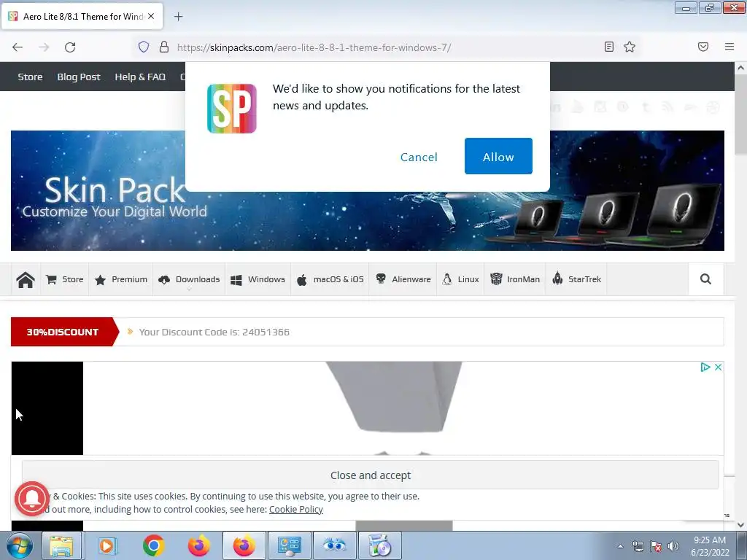Screen dimensions: 747x560
Task: Cancel the notification permission prompt
Action: (419, 157)
